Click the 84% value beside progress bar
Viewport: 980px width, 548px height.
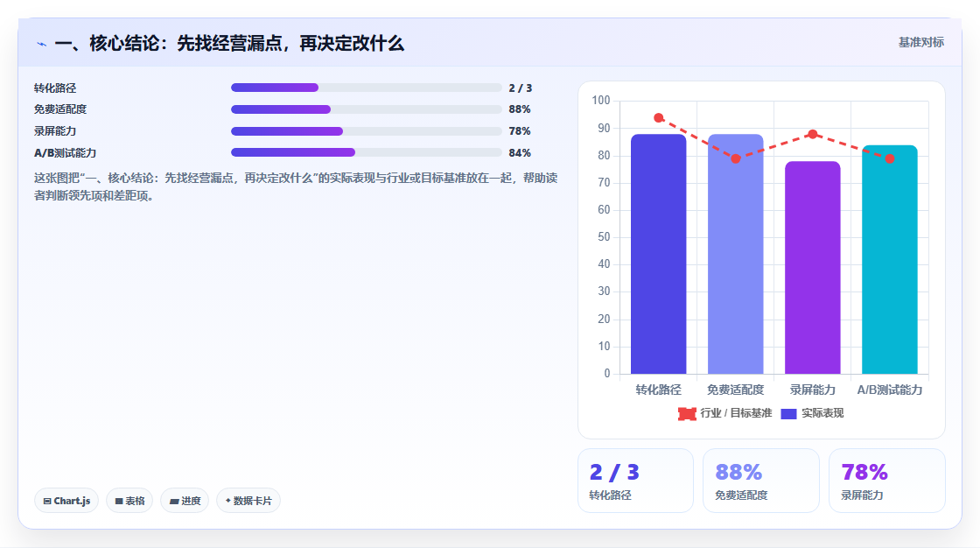pos(520,153)
